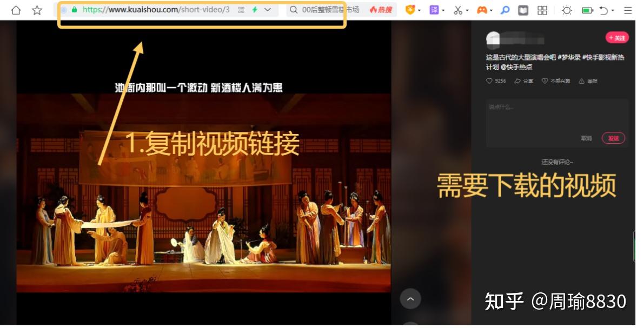Open the blue magnifier search tool
The height and width of the screenshot is (328, 644).
504,10
